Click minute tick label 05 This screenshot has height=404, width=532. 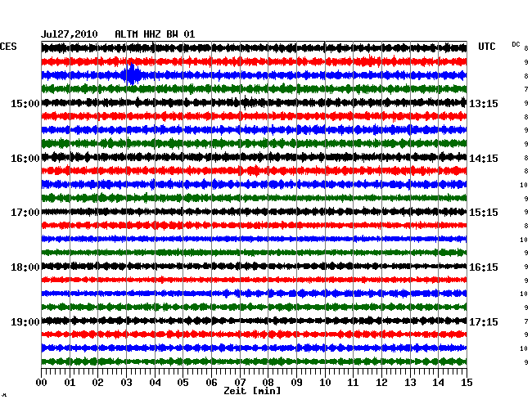point(183,383)
